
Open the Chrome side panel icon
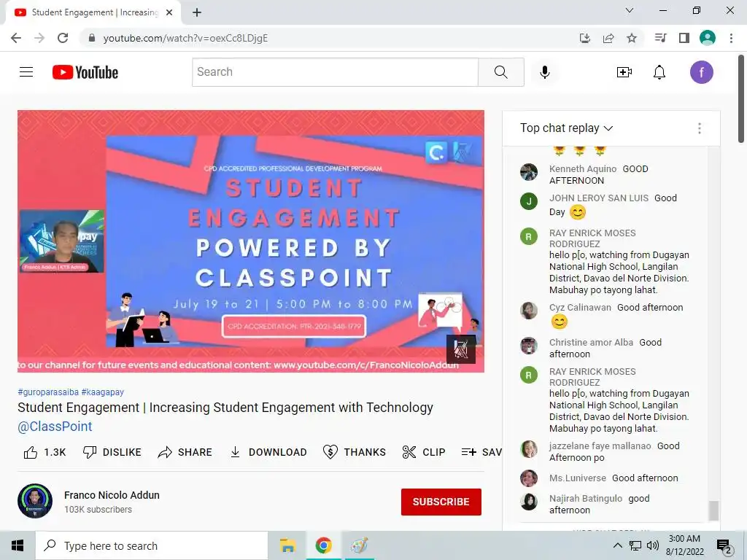click(x=684, y=38)
